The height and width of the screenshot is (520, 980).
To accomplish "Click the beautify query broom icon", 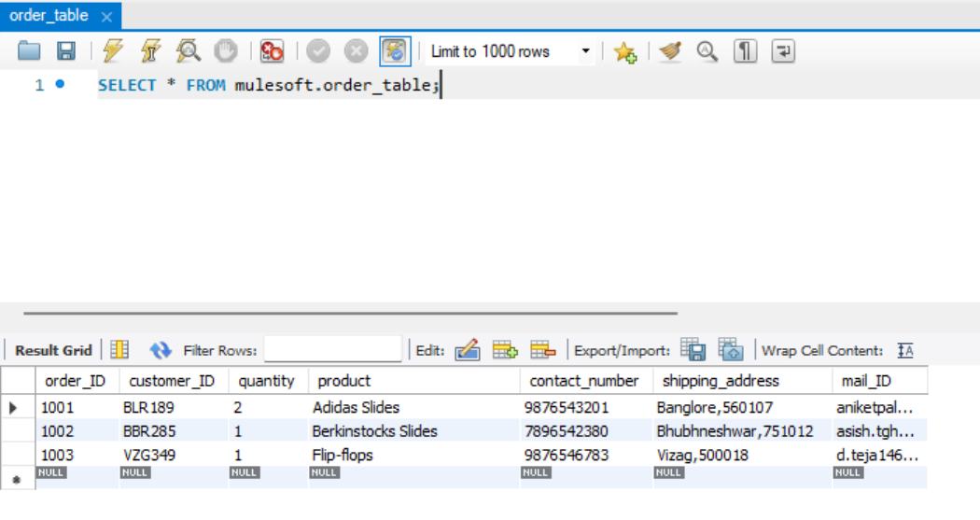I will 669,51.
